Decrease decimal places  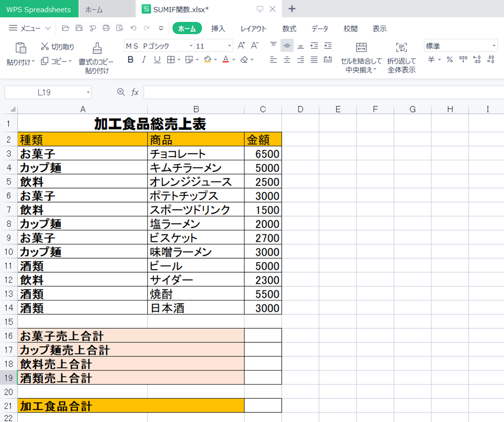tap(490, 59)
